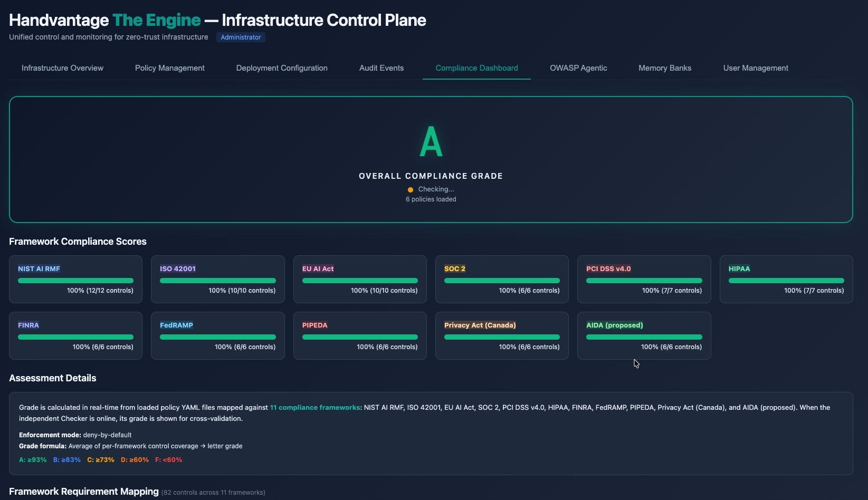
Task: Click the 'C: ≥73%' grade legend
Action: [x=101, y=460]
